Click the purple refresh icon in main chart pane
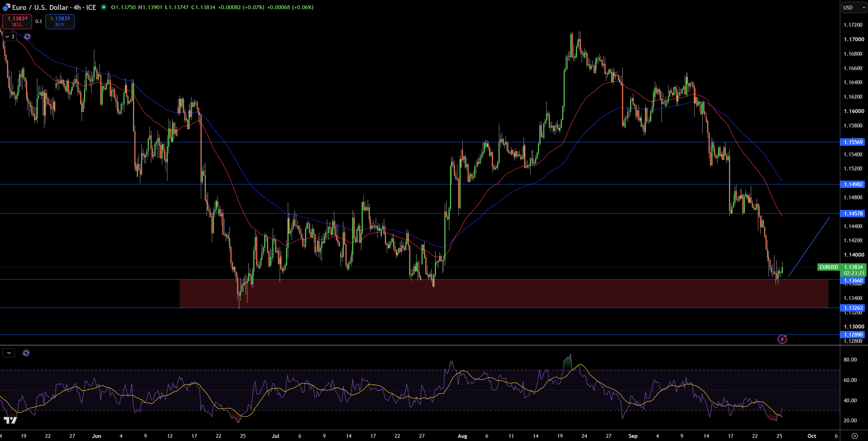868x441 pixels. point(27,37)
